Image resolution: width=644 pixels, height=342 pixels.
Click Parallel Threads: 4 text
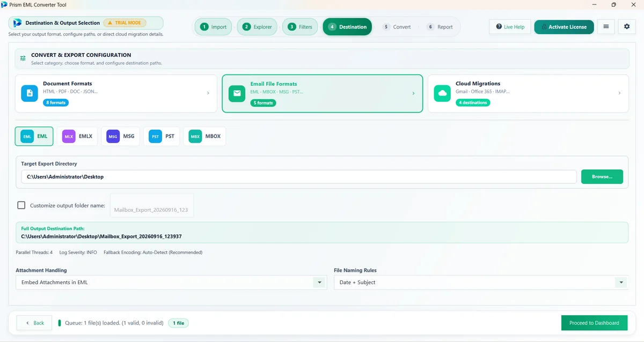pyautogui.click(x=34, y=252)
